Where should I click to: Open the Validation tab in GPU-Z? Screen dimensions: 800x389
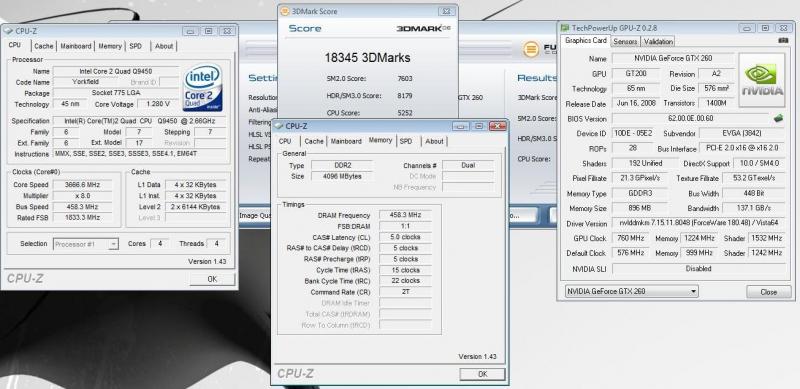pos(658,41)
